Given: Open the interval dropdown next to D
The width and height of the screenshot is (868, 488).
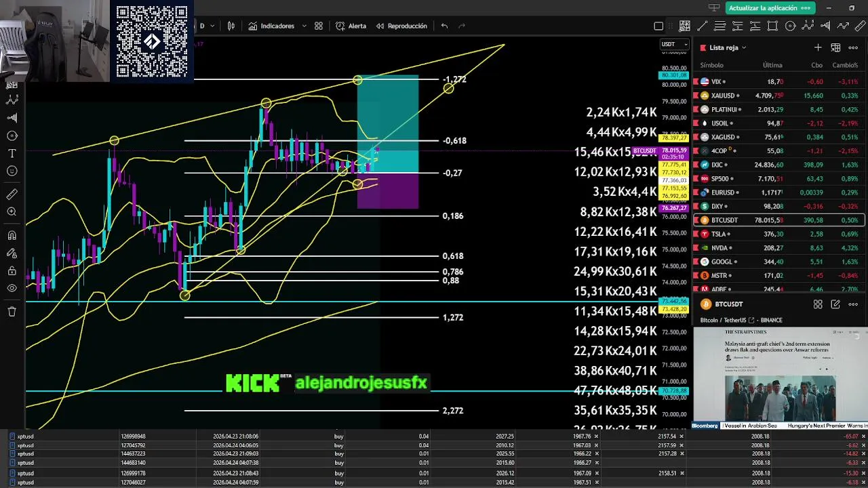Looking at the screenshot, I should pyautogui.click(x=212, y=26).
